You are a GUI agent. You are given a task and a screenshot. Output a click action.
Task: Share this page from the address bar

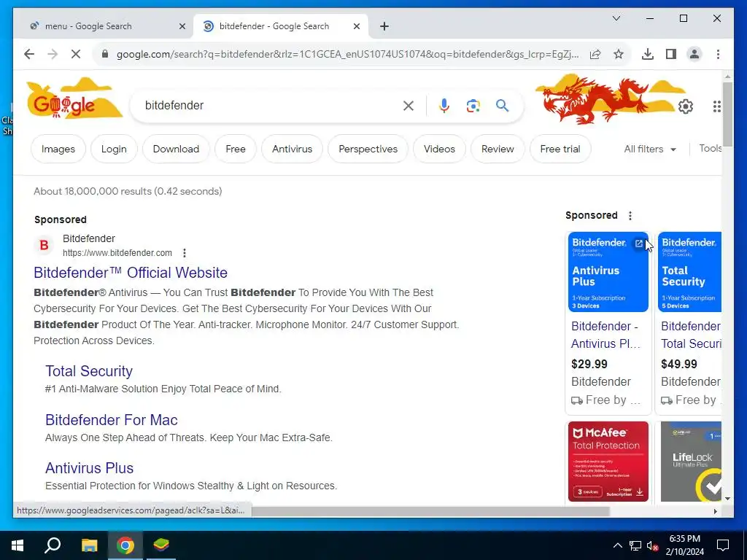tap(595, 54)
